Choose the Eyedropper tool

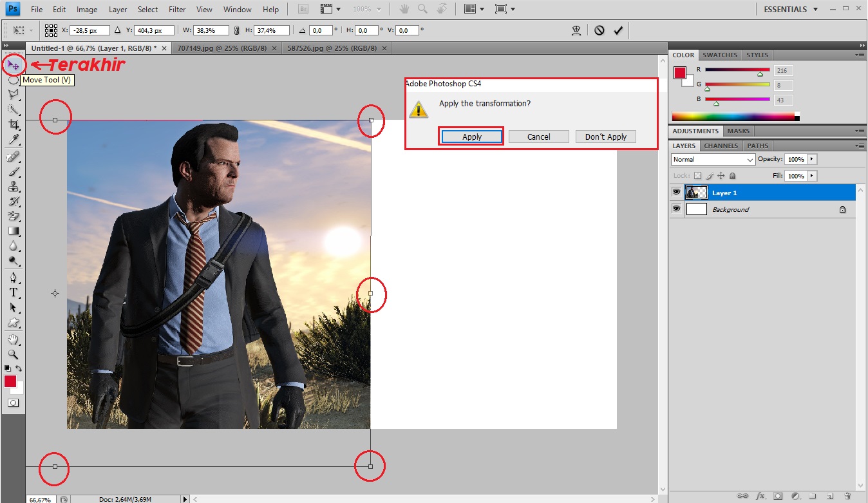click(x=13, y=139)
